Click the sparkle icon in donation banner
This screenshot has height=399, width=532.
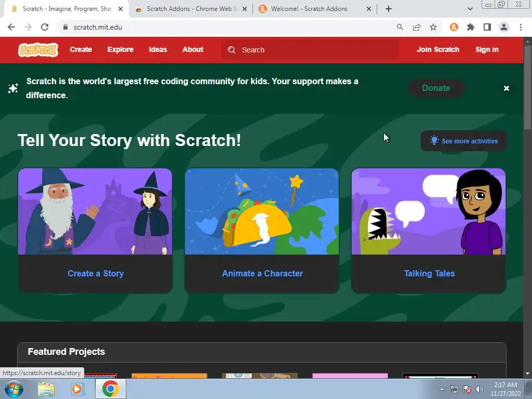coord(13,88)
